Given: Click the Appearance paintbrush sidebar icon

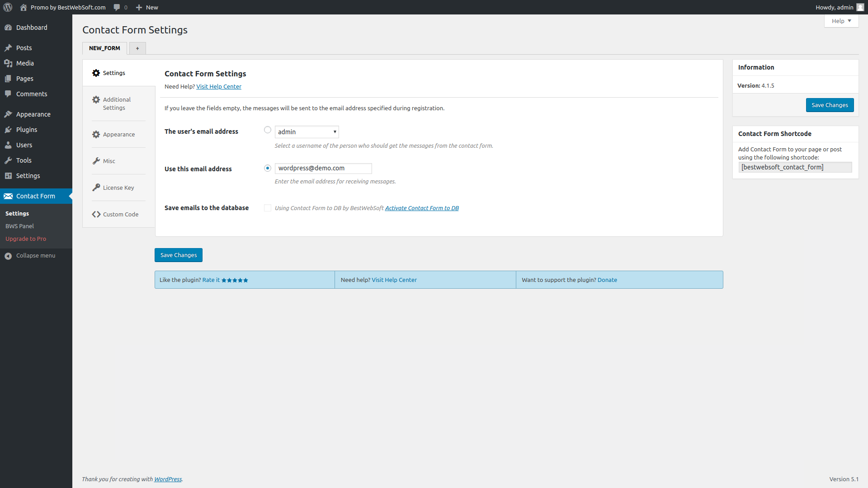Looking at the screenshot, I should click(x=8, y=114).
